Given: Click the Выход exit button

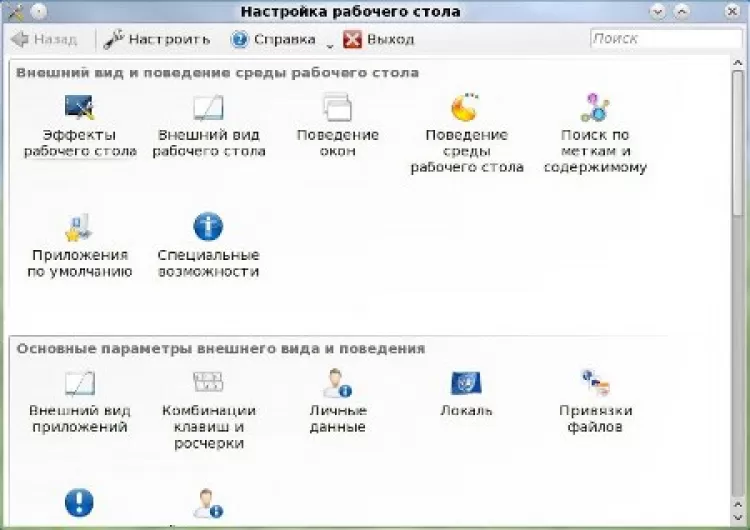Looking at the screenshot, I should point(378,40).
